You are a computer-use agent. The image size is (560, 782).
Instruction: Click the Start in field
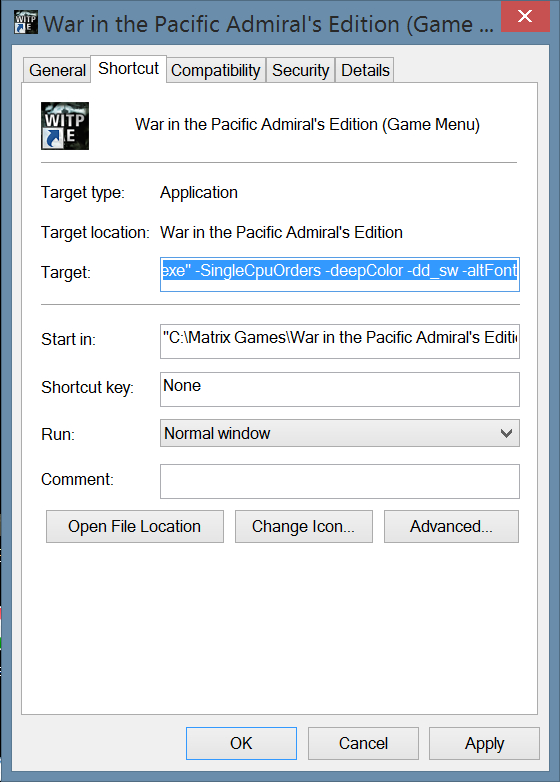340,341
